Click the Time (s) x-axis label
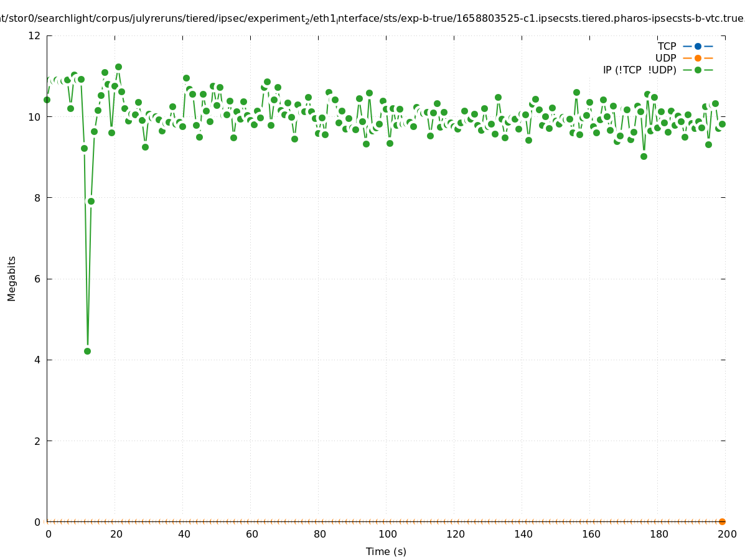The width and height of the screenshot is (745, 560). [x=386, y=551]
